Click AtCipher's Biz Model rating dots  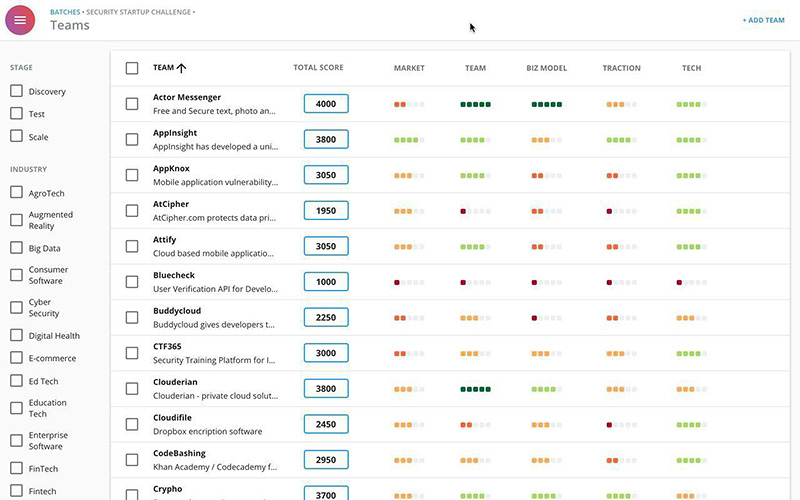[x=546, y=211]
